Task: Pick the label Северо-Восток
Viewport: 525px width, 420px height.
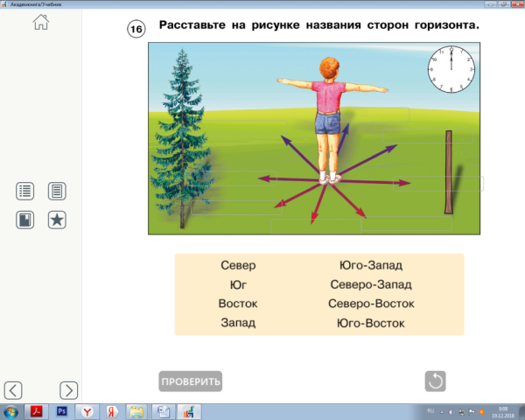Action: point(371,304)
